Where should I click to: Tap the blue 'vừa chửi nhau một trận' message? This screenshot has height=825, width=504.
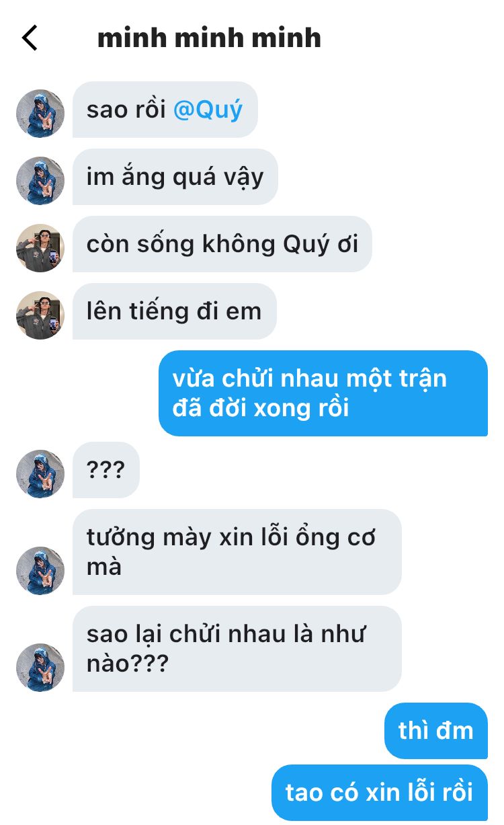click(323, 393)
